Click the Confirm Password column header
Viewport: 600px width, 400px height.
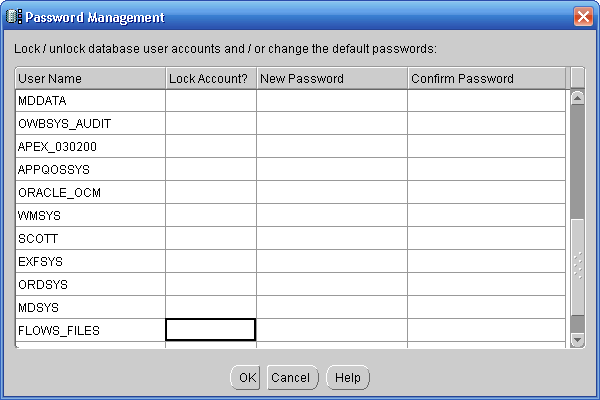(487, 78)
